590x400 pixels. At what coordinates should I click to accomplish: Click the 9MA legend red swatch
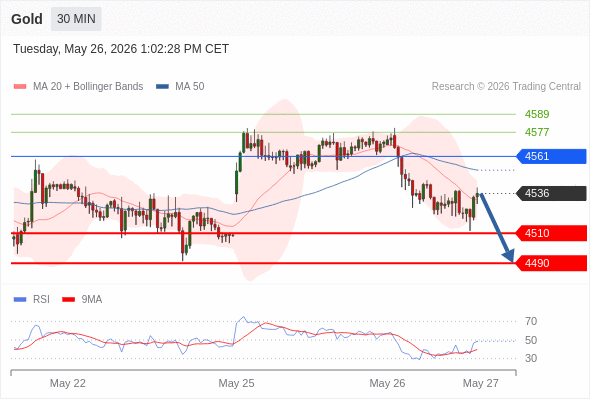(68, 300)
